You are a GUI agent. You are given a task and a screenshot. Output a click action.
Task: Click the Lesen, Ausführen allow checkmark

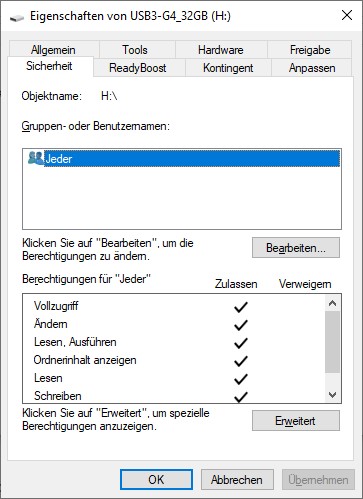point(240,343)
